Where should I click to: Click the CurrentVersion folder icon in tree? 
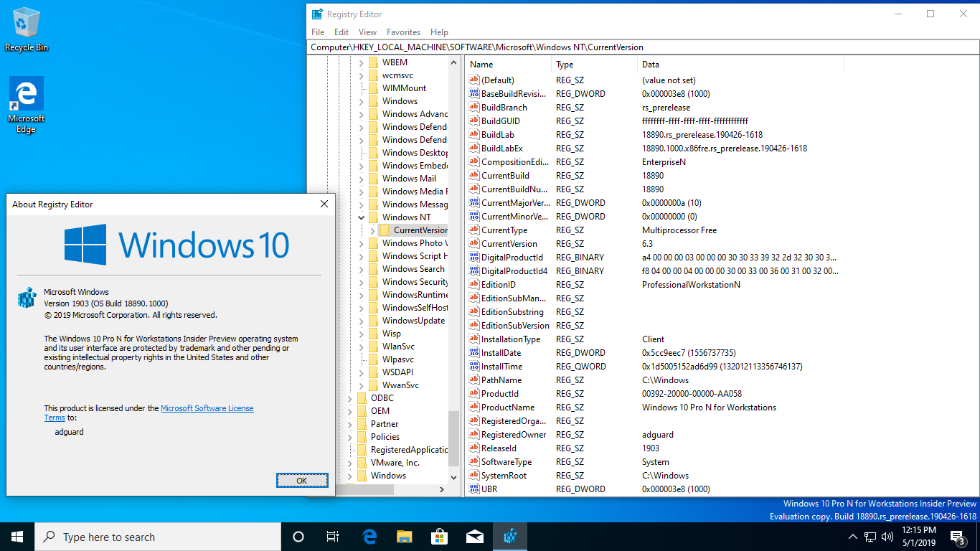385,230
